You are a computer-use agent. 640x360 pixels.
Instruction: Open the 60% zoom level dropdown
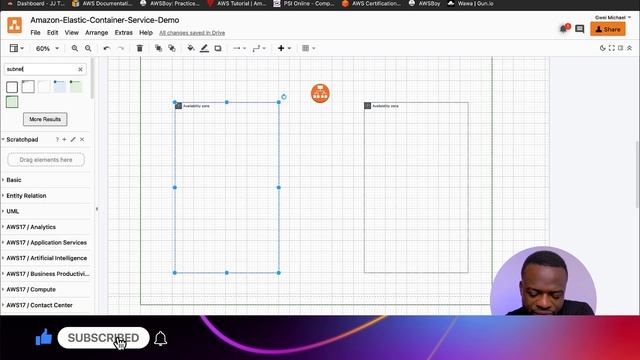pos(47,48)
